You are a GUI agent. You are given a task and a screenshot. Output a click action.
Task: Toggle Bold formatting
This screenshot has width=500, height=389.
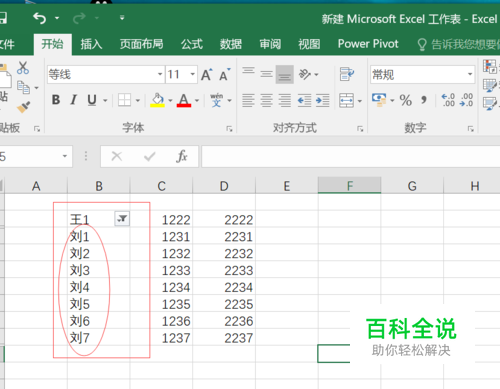(x=56, y=100)
